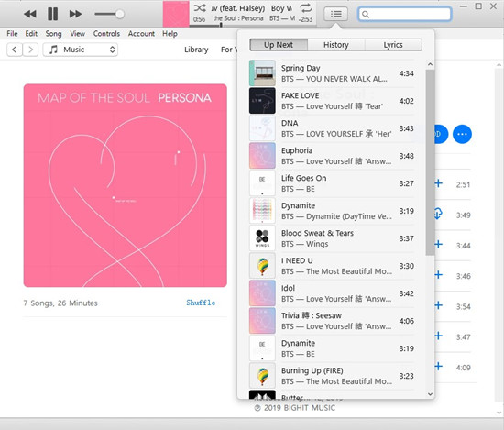This screenshot has height=430, width=504.
Task: Click DNA album thumbnail
Action: (262, 128)
